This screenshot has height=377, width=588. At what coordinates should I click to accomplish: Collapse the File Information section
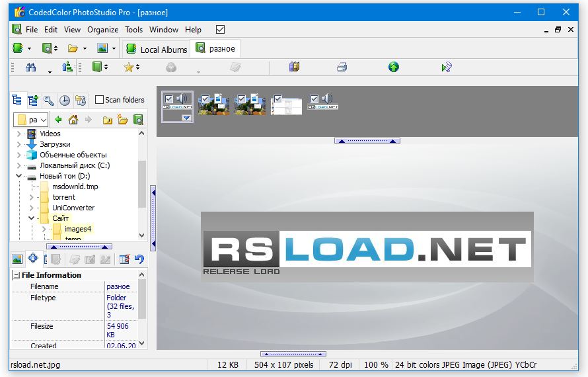click(x=17, y=275)
